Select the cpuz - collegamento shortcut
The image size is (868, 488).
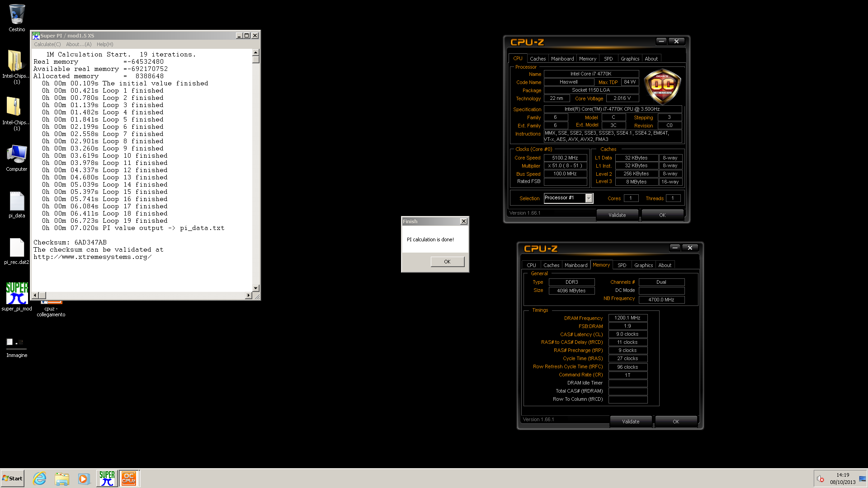tap(51, 309)
